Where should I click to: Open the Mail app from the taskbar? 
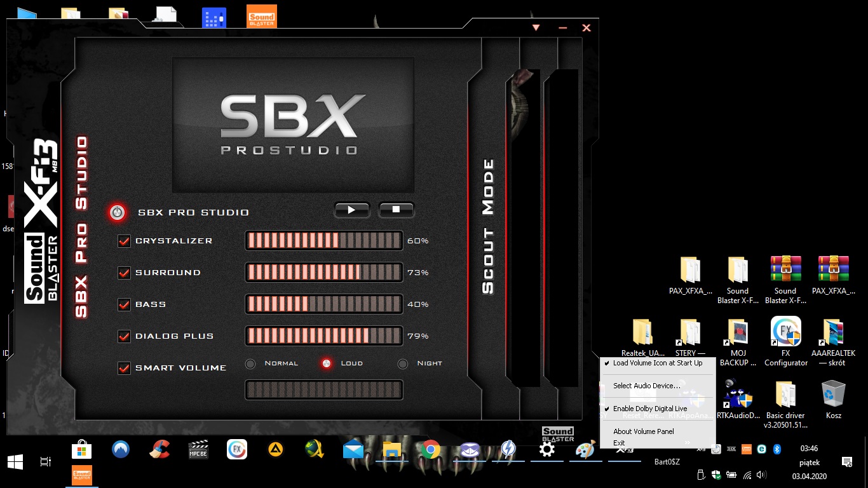[x=353, y=450]
